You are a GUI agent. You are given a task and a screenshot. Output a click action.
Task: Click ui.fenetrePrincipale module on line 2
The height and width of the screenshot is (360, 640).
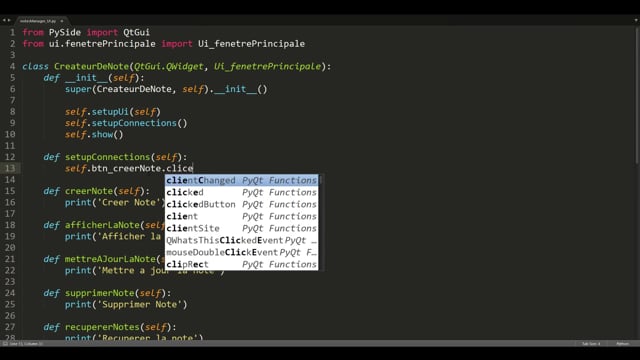(102, 44)
